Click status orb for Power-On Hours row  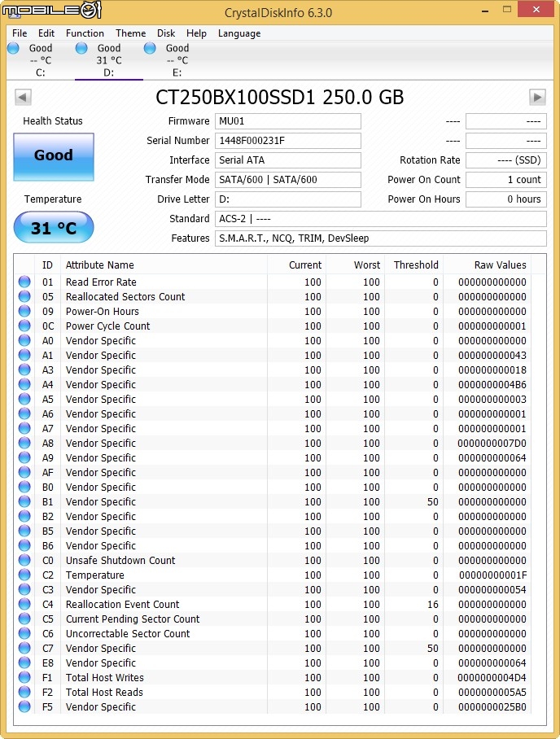click(24, 311)
